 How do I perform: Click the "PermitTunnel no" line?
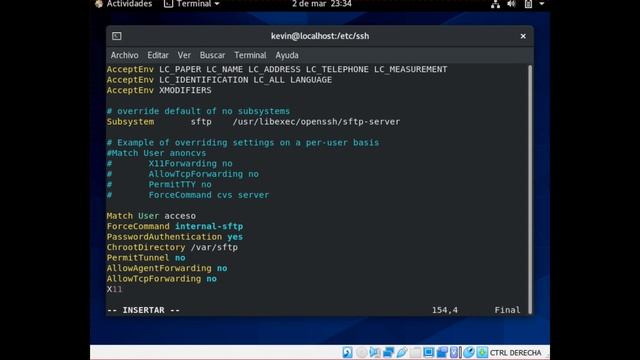pyautogui.click(x=146, y=258)
